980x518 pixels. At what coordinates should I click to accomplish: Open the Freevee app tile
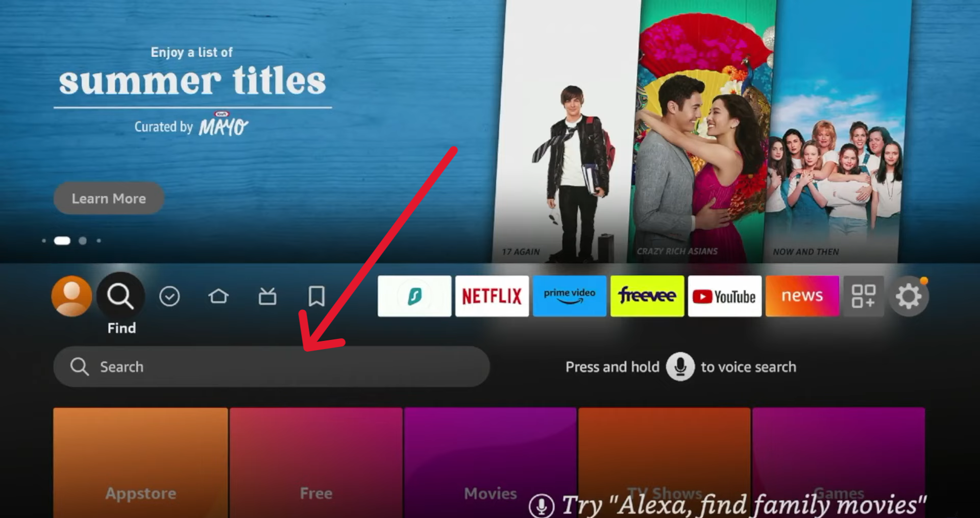647,296
